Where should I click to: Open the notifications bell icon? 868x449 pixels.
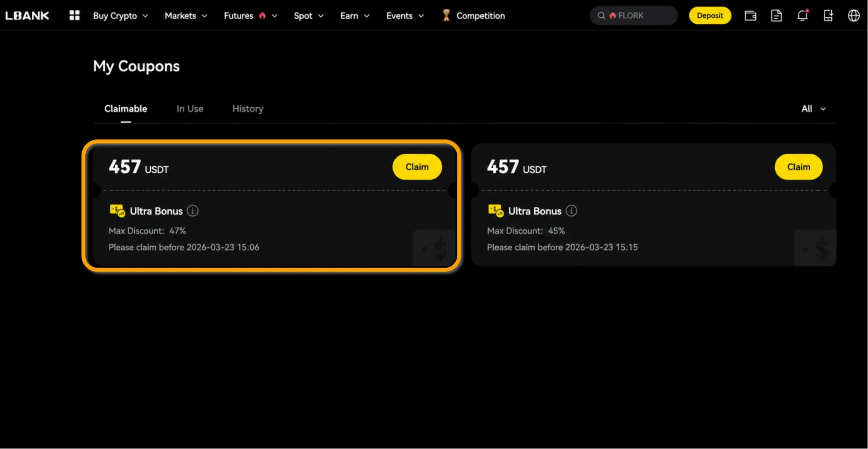(802, 15)
